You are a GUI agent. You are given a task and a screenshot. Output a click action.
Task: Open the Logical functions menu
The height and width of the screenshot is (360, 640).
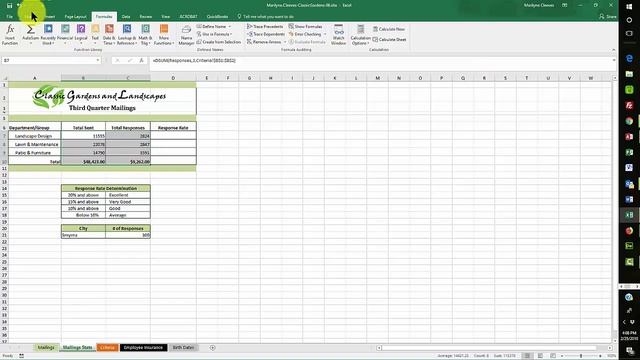coord(81,35)
